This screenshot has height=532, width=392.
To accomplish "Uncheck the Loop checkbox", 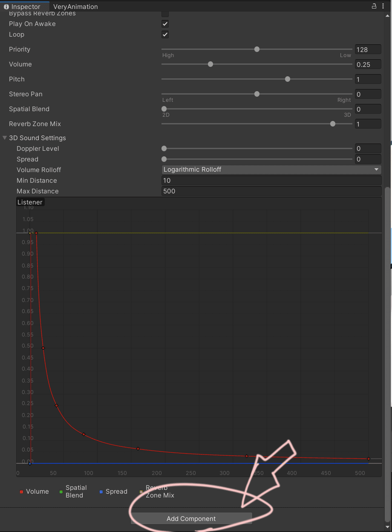I will [165, 35].
